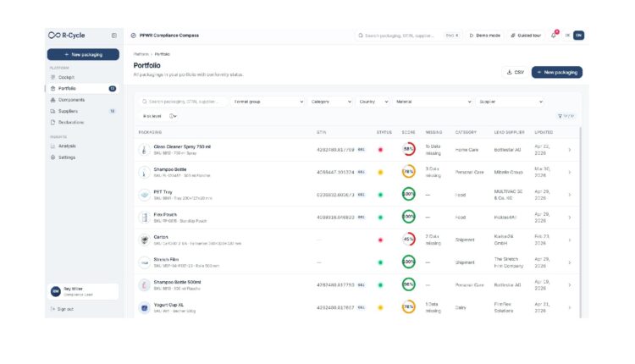Open the Material filter dropdown

[433, 102]
